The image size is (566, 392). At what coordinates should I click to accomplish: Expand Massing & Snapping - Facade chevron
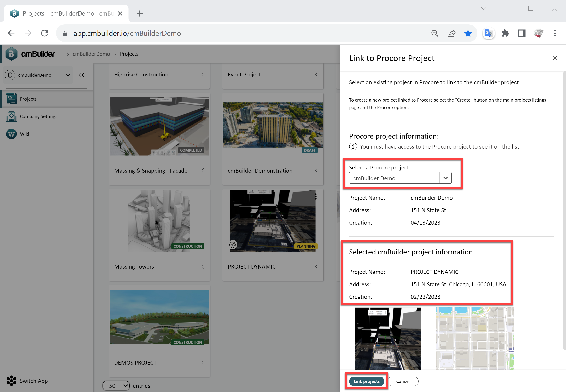tap(203, 170)
